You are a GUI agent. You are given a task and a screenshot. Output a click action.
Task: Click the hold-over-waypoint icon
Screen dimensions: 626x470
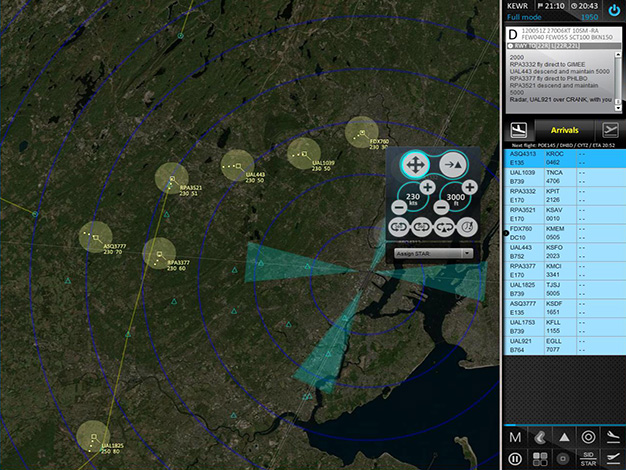(444, 227)
